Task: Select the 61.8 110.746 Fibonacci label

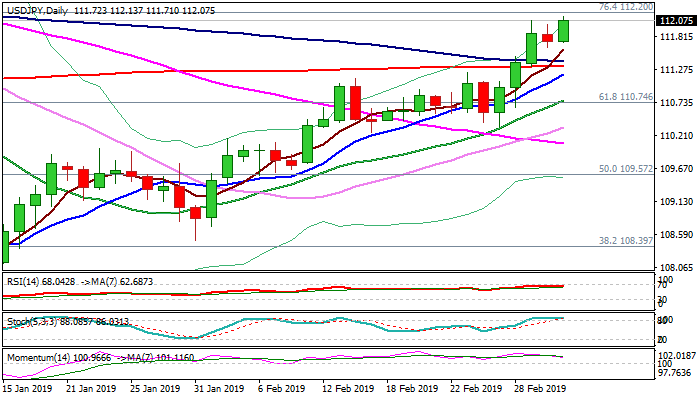Action: pyautogui.click(x=625, y=97)
